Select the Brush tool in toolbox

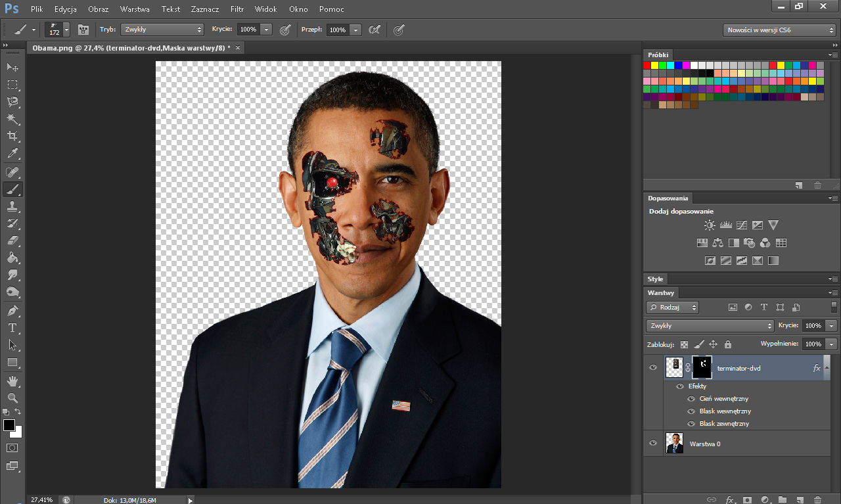12,189
